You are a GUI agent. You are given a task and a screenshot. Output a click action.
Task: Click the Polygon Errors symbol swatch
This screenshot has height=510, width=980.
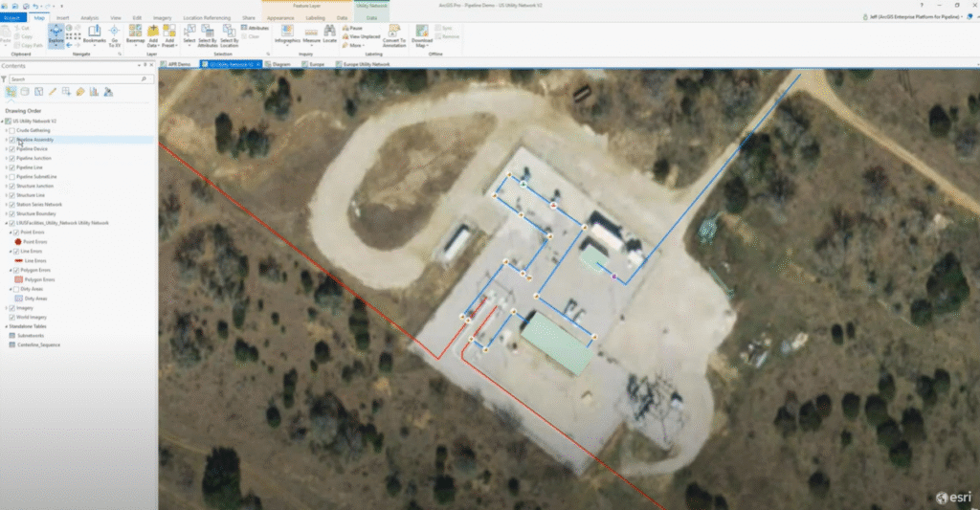point(19,279)
